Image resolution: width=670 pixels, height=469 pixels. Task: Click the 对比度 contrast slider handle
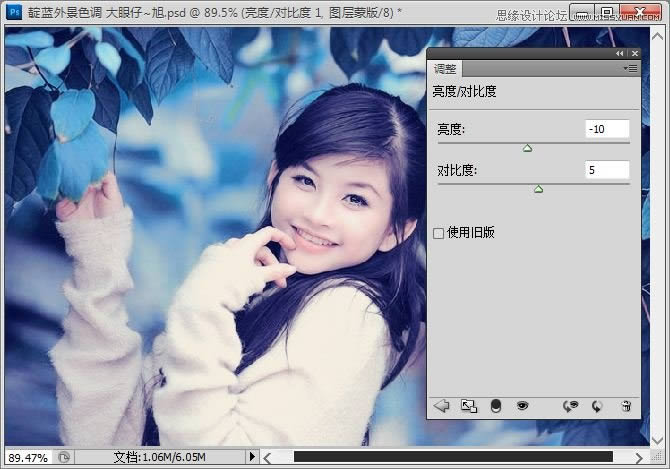(538, 188)
